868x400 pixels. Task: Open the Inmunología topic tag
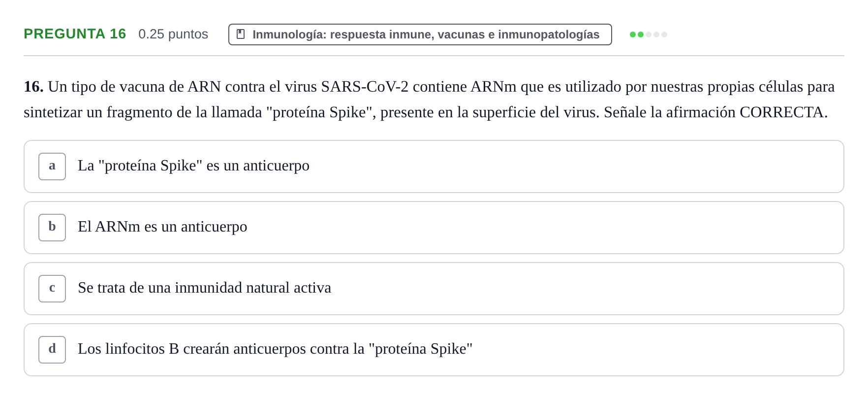coord(420,34)
